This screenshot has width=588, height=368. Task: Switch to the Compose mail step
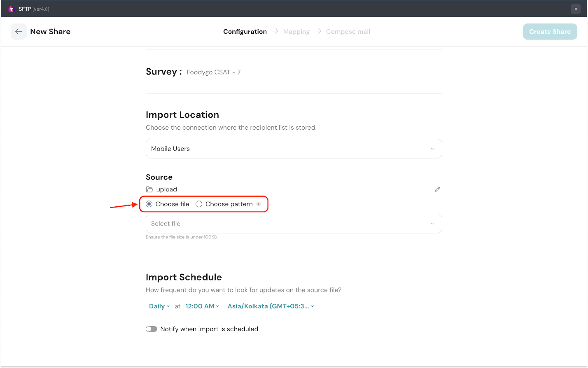coord(348,32)
